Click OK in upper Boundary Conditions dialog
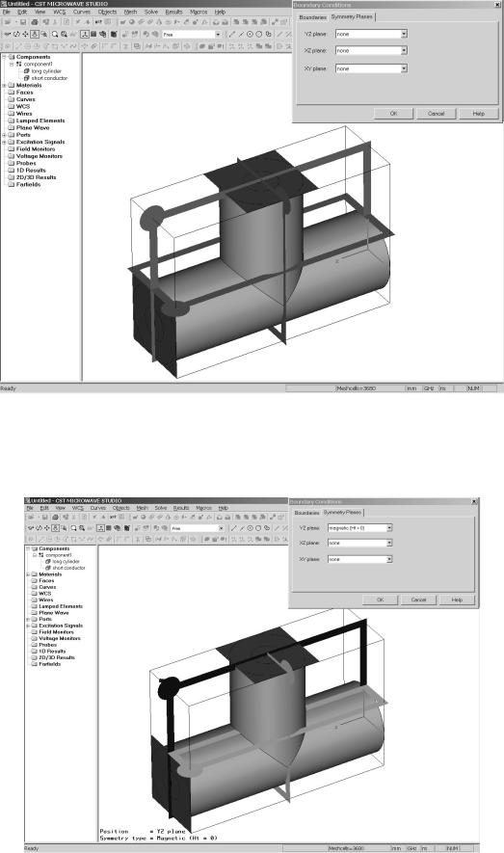This screenshot has height=853, width=504. tap(393, 114)
